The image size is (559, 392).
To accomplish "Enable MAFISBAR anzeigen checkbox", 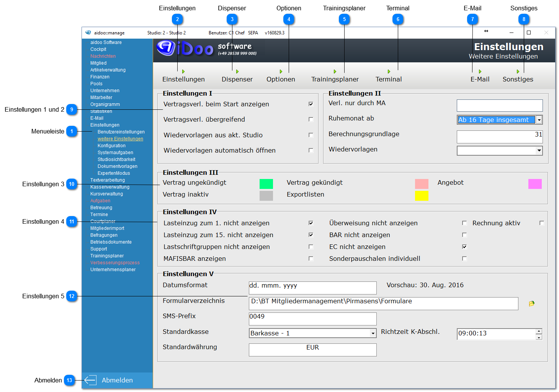I will (311, 259).
